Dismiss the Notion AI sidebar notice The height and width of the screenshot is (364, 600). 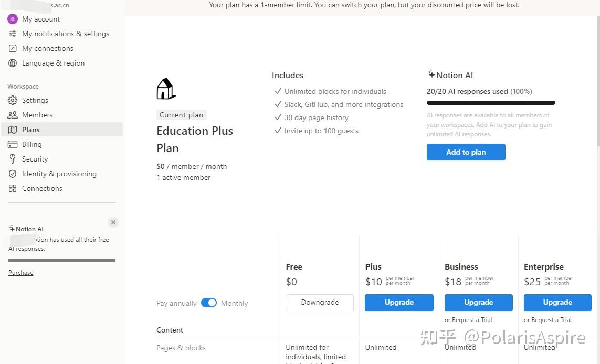tap(113, 222)
